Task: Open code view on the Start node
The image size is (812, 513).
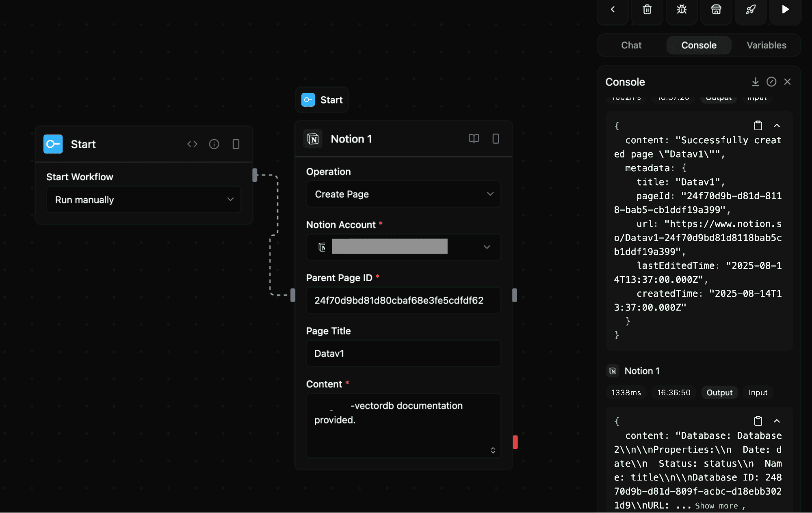Action: pos(193,144)
